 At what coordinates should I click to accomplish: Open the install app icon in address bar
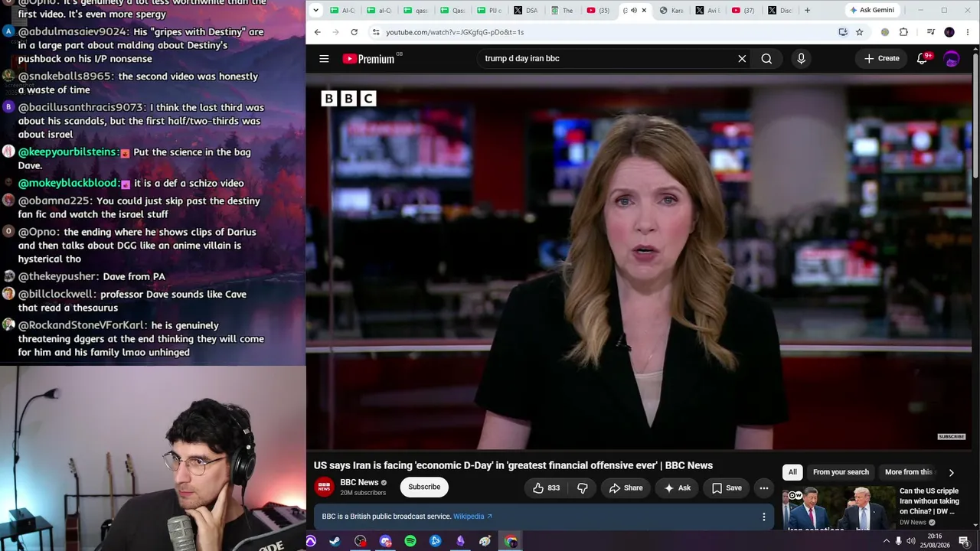843,32
